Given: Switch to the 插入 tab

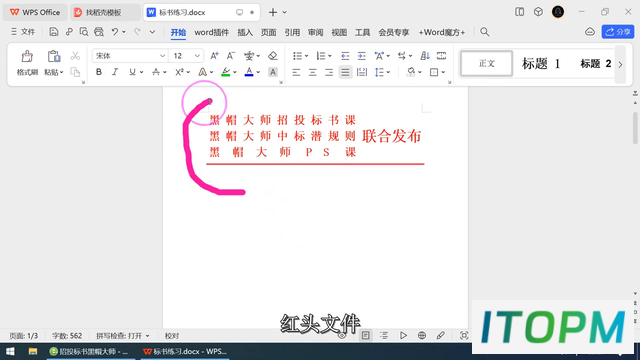Looking at the screenshot, I should tap(245, 32).
